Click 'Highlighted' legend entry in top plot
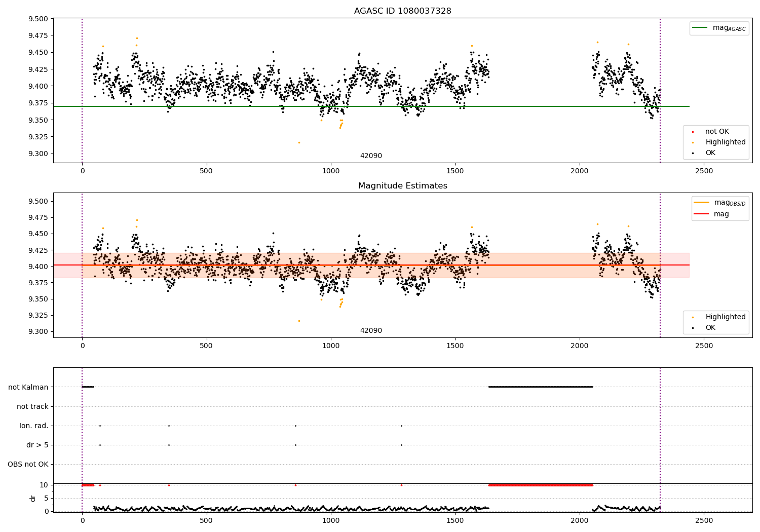 (725, 142)
